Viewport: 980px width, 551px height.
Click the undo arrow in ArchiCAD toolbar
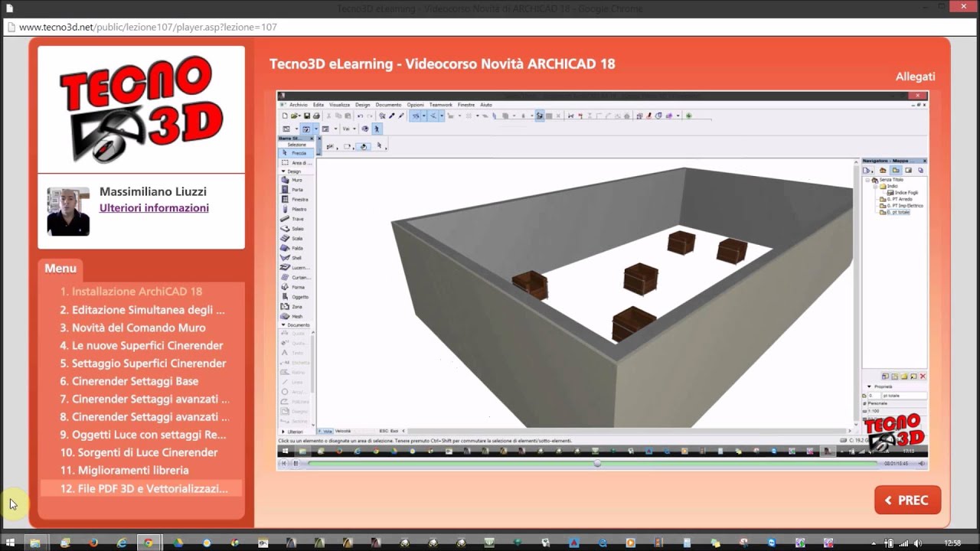click(360, 116)
